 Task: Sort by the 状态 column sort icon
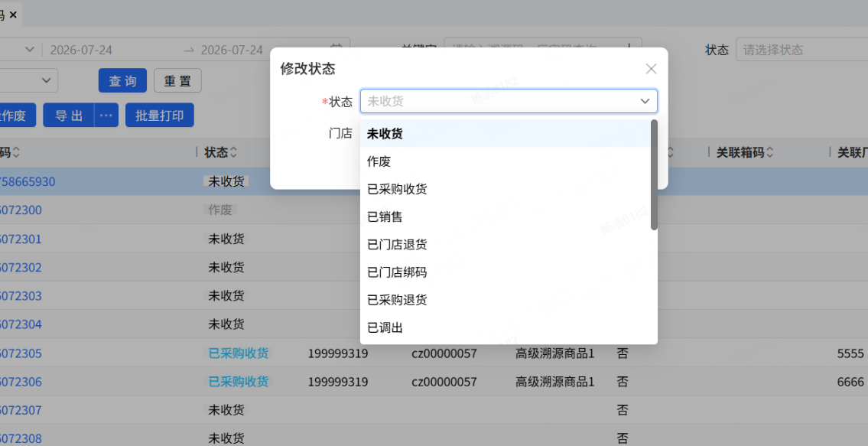click(233, 152)
